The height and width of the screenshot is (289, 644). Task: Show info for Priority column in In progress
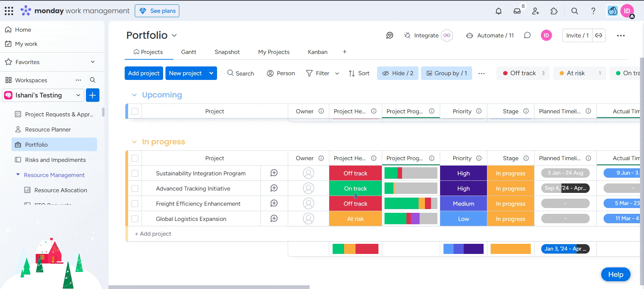(479, 158)
